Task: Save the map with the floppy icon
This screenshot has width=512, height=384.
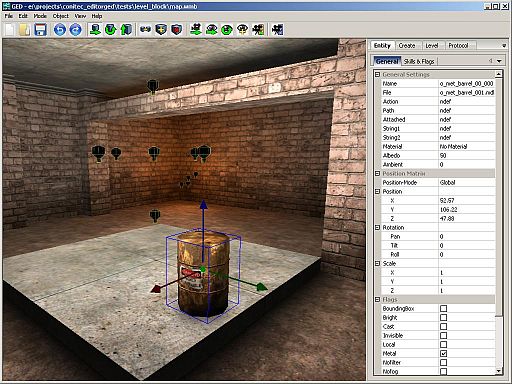Action: tap(40, 30)
